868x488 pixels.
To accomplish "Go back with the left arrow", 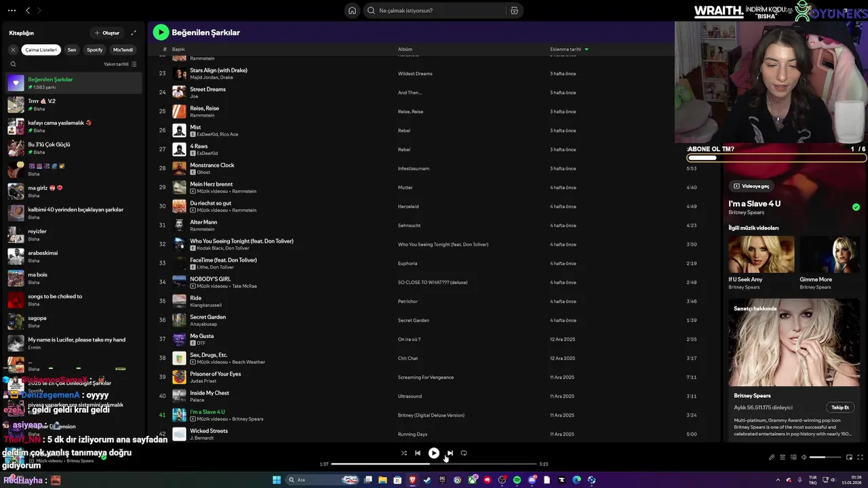I will 28,10.
